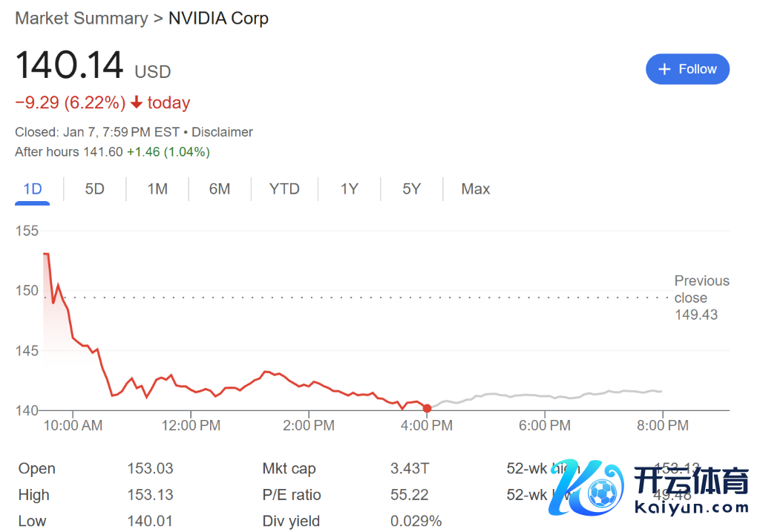760x532 pixels.
Task: Select the Max range tab
Action: point(476,189)
